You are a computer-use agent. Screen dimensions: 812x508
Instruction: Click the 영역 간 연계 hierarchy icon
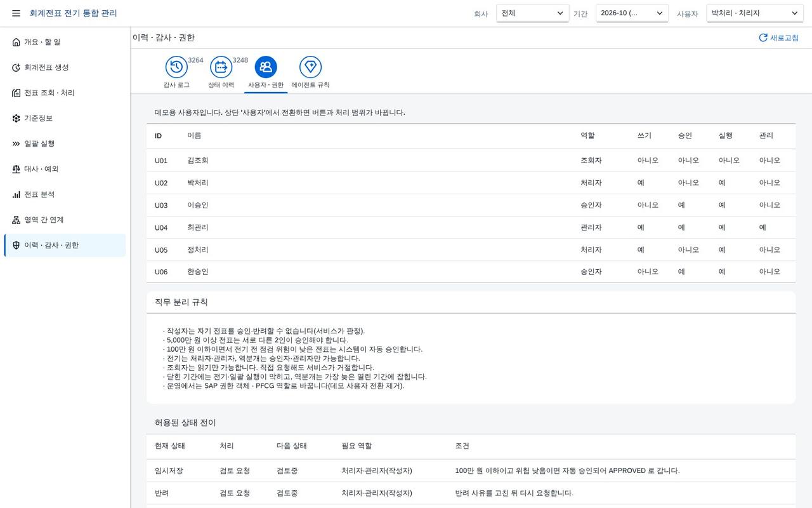click(x=16, y=220)
